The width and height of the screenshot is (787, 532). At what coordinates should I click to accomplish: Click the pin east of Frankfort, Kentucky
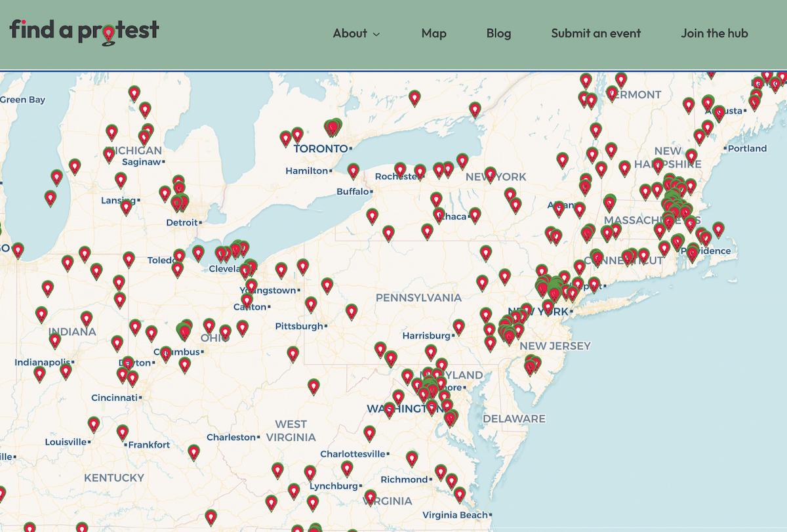click(193, 451)
